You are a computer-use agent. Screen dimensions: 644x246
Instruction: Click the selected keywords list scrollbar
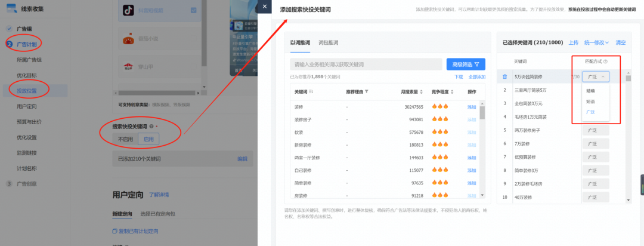point(628,78)
